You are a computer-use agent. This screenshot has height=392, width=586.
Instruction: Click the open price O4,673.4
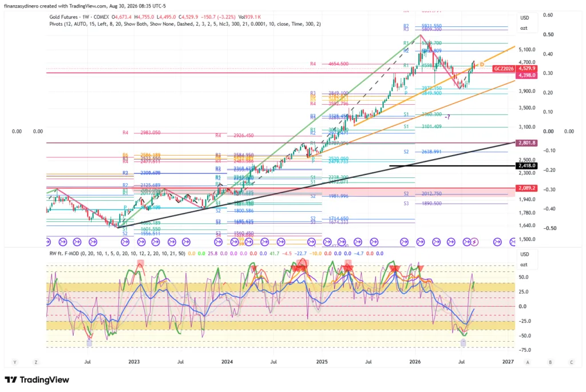point(121,17)
